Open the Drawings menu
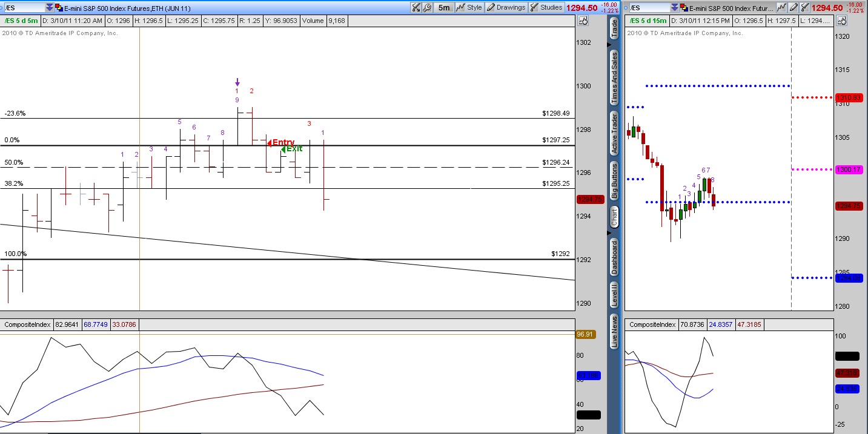 [x=506, y=7]
